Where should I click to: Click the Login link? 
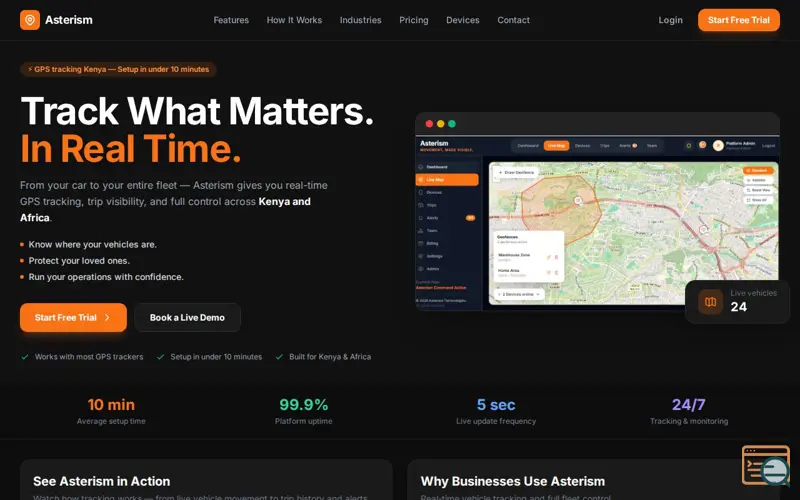[x=670, y=20]
